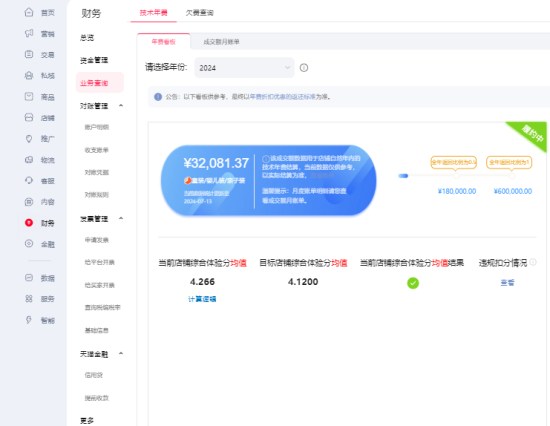
Task: Click 查看 under 违规扣分情况
Action: (x=507, y=282)
